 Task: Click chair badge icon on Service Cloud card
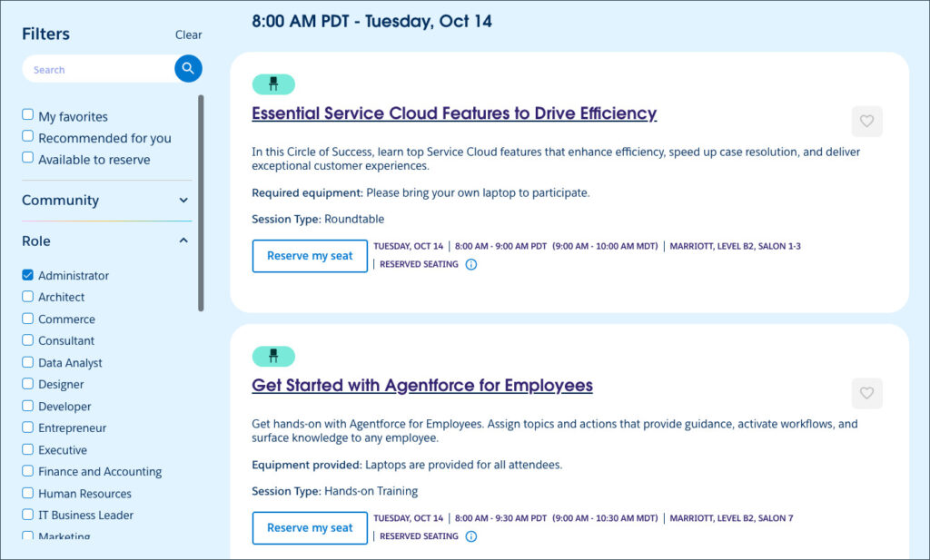273,84
